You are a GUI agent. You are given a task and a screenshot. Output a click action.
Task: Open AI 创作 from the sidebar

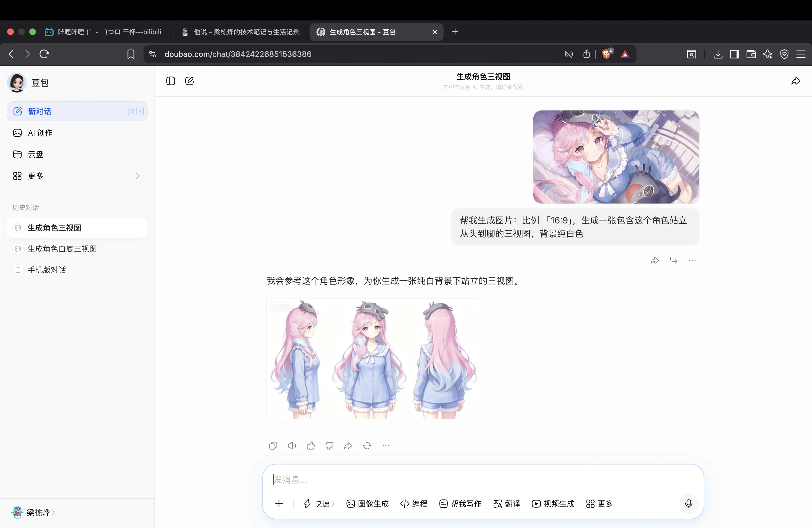point(77,133)
